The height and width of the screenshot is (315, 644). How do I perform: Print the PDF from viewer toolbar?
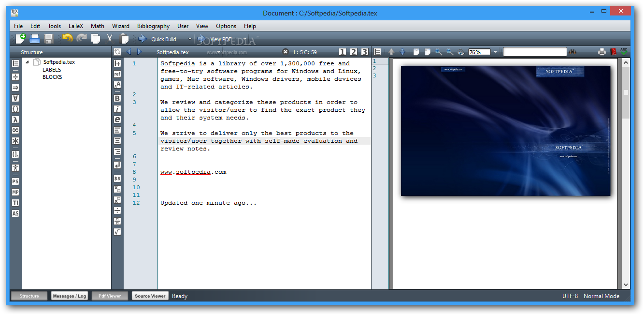click(x=602, y=52)
